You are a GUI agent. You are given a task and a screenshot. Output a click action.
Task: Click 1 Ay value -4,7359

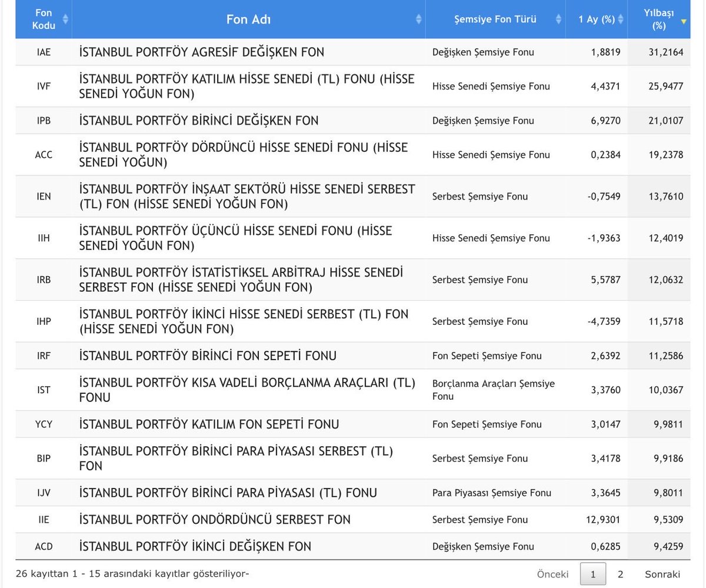604,321
